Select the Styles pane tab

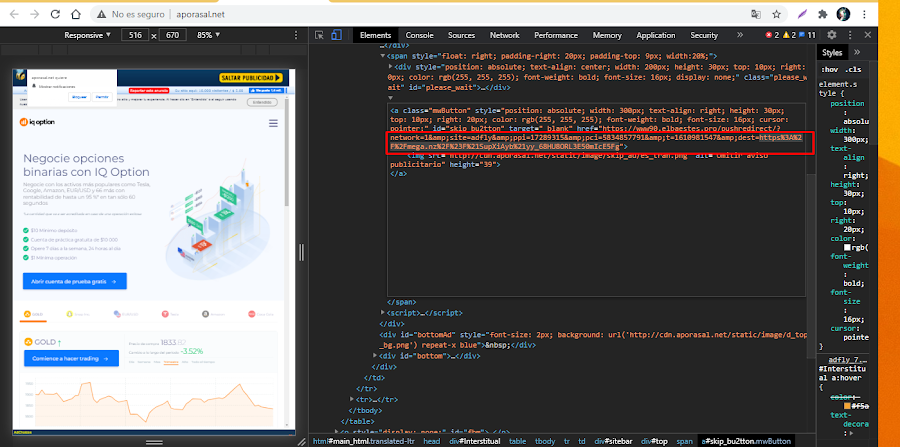[832, 52]
